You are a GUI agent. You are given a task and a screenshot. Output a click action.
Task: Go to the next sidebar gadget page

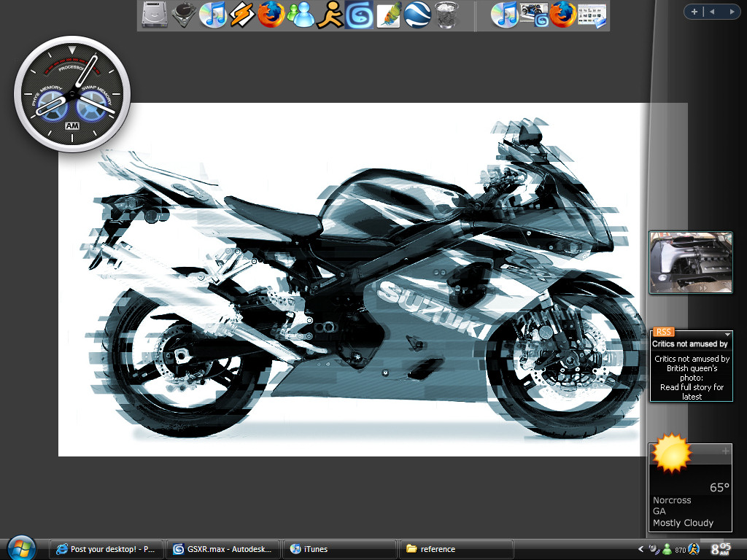[x=732, y=12]
